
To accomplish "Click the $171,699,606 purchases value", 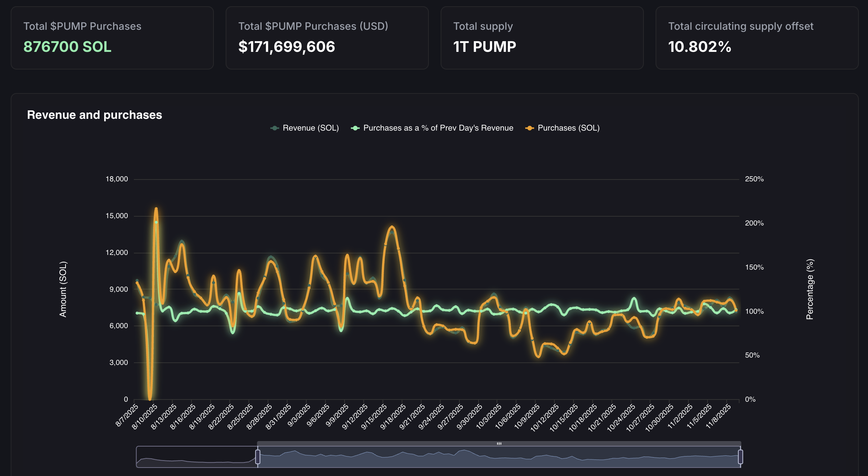I will [287, 47].
